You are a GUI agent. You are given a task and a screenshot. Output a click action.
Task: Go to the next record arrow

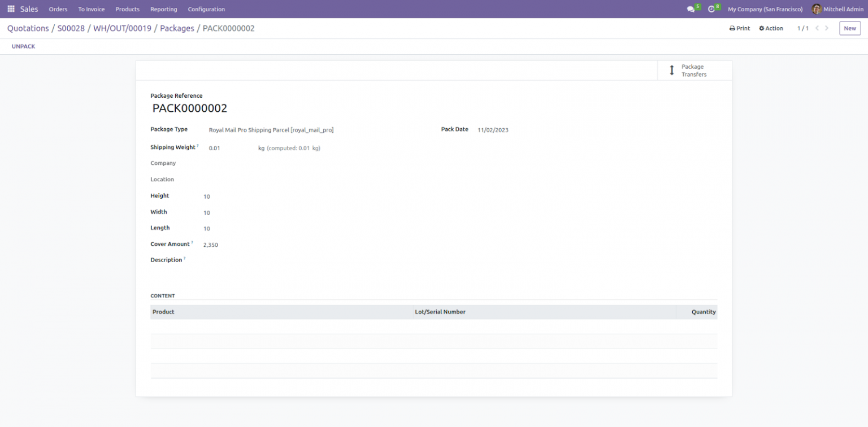[x=827, y=28]
